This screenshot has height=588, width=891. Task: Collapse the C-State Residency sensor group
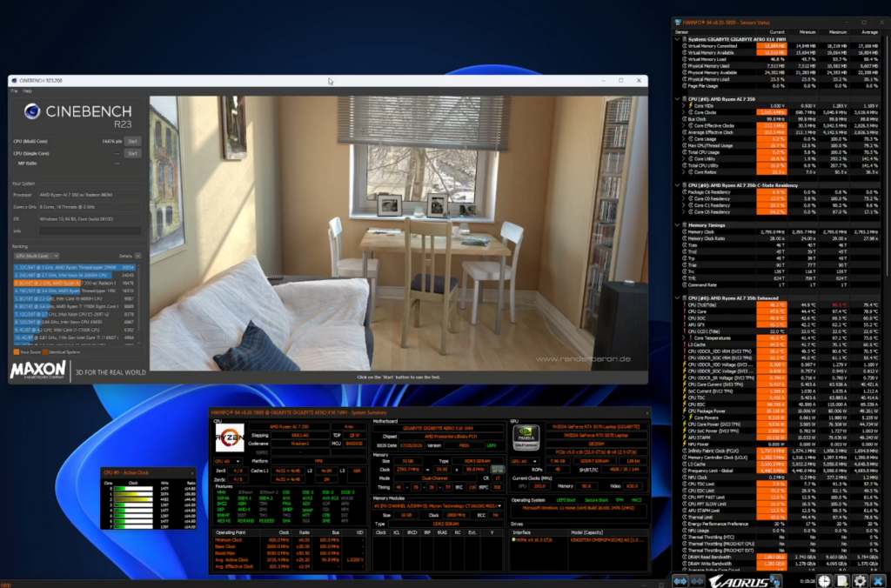677,185
